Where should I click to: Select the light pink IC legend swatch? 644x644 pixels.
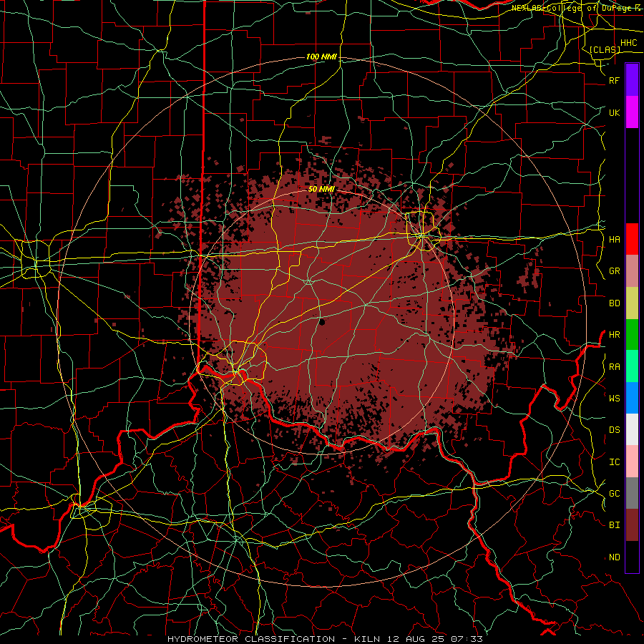click(632, 462)
